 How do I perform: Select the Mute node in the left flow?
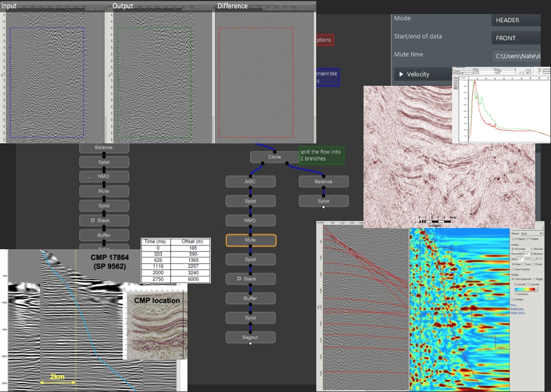coord(104,191)
